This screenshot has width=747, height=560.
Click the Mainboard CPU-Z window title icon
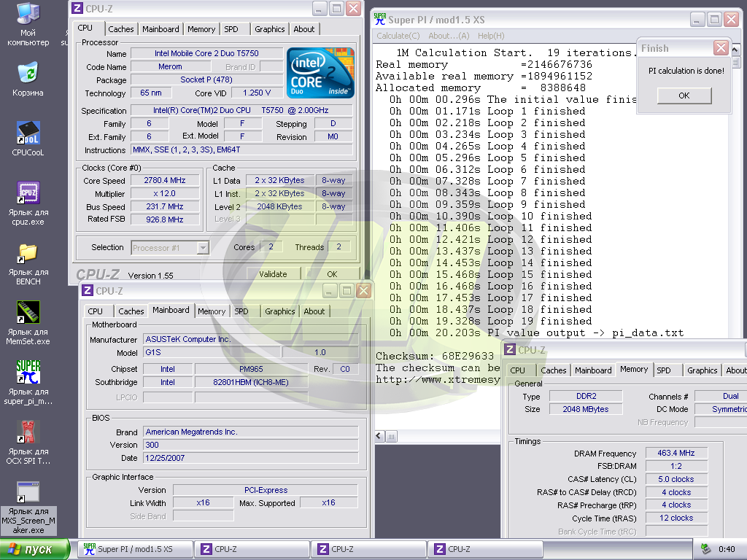[x=88, y=290]
